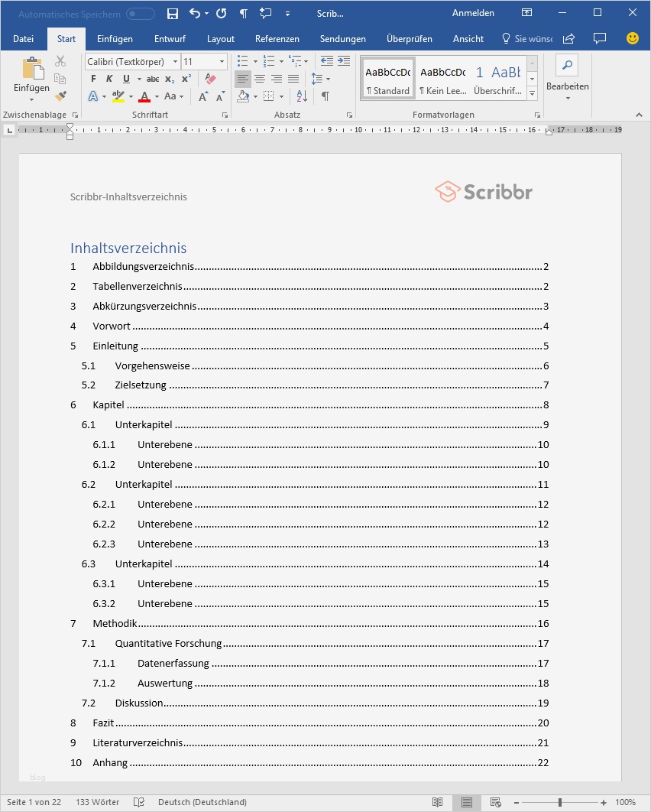651x812 pixels.
Task: Cut selection with the scissors icon
Action: click(60, 62)
